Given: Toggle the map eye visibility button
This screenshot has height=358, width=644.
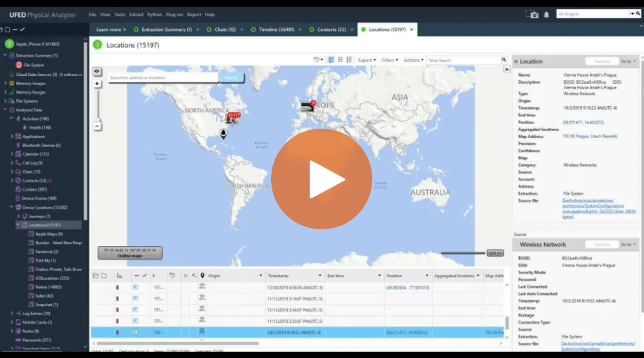Looking at the screenshot, I should click(97, 71).
